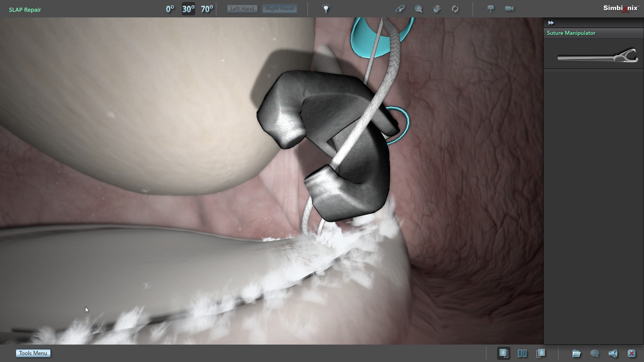The width and height of the screenshot is (644, 362).
Task: Switch to the main-view-with-inset layout
Action: click(x=504, y=353)
